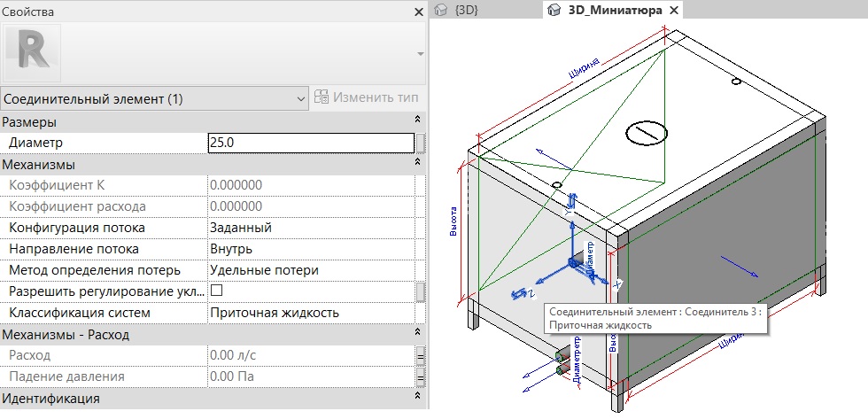
Task: Click the associate parameter button beside Диаметр
Action: click(421, 143)
